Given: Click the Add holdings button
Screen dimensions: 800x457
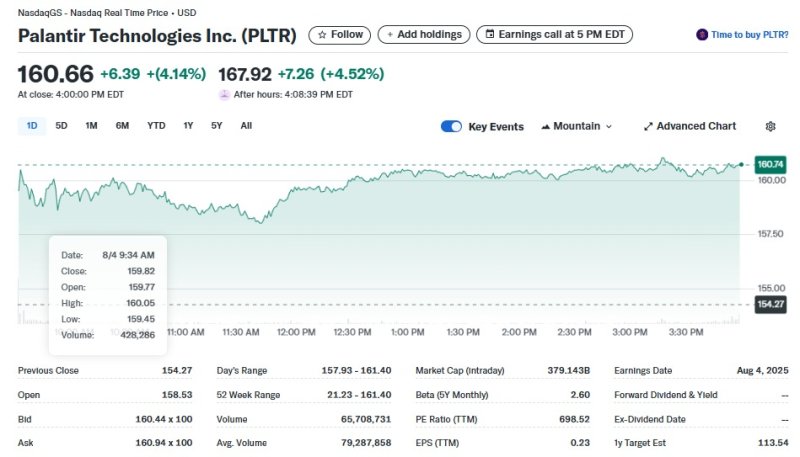Looking at the screenshot, I should point(423,34).
